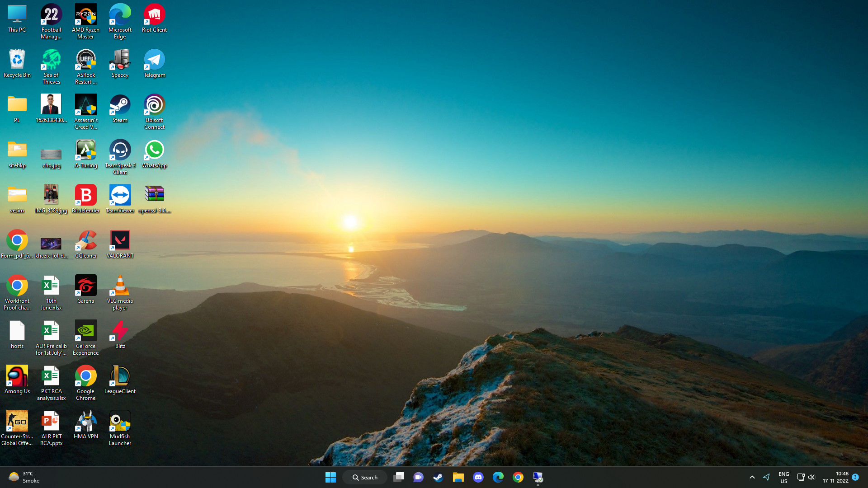
Task: Select the Mudfish Launcher shortcut
Action: [120, 428]
